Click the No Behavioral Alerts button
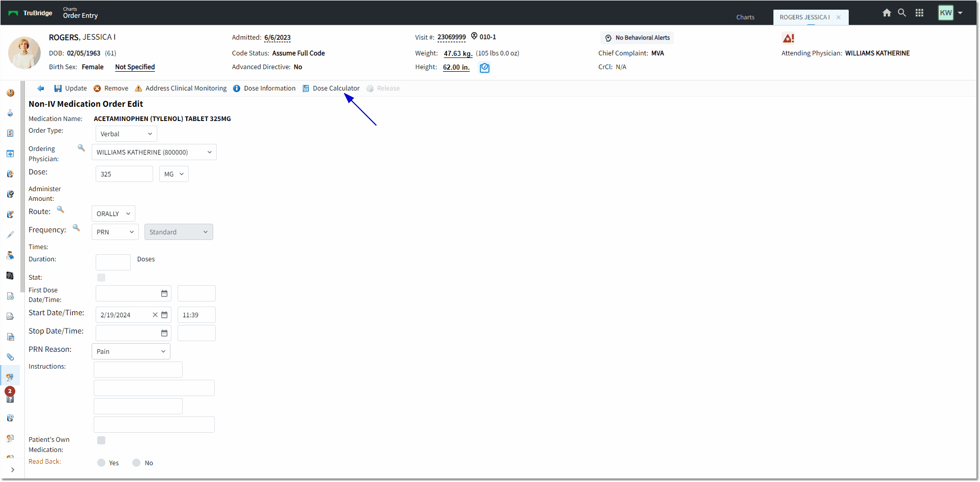The image size is (980, 482). point(637,38)
